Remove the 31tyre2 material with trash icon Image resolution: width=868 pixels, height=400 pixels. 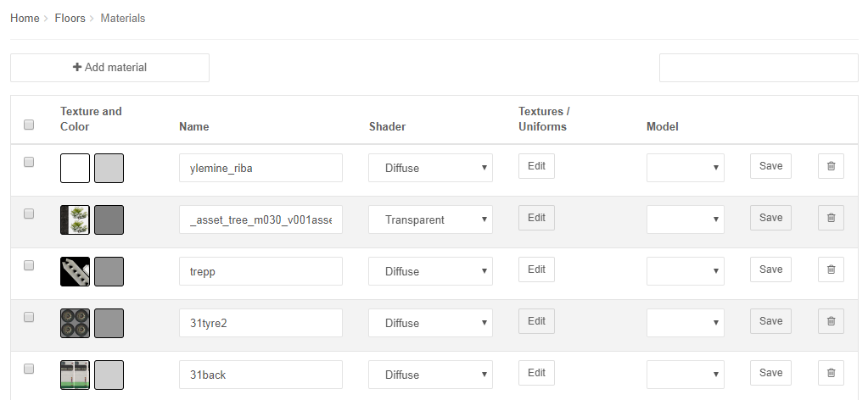click(831, 321)
